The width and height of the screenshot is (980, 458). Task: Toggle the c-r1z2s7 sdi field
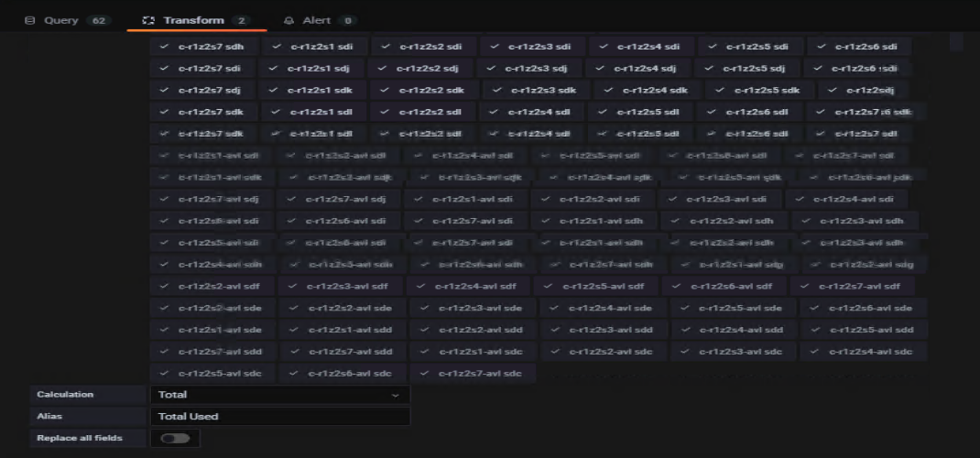[x=201, y=68]
